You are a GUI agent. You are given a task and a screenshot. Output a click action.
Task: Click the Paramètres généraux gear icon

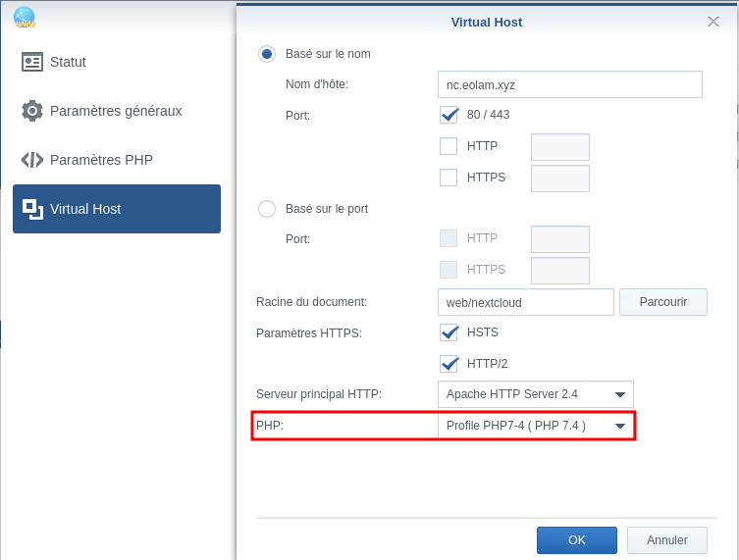[x=32, y=111]
